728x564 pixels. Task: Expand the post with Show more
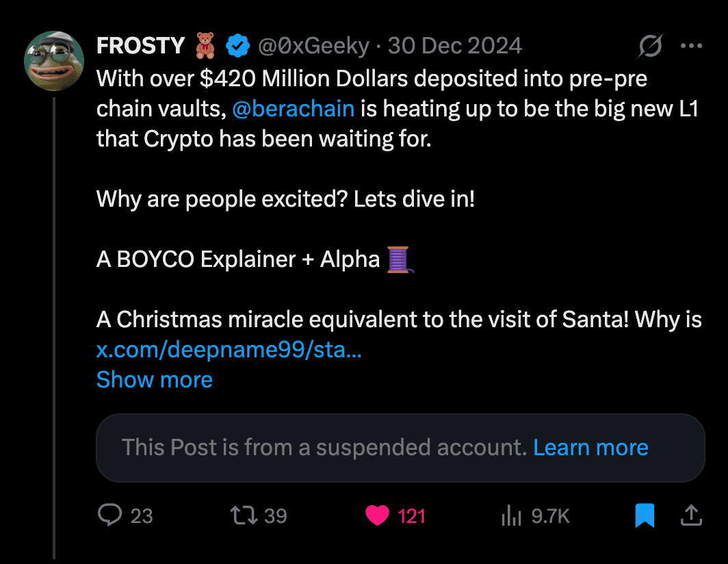coord(154,380)
